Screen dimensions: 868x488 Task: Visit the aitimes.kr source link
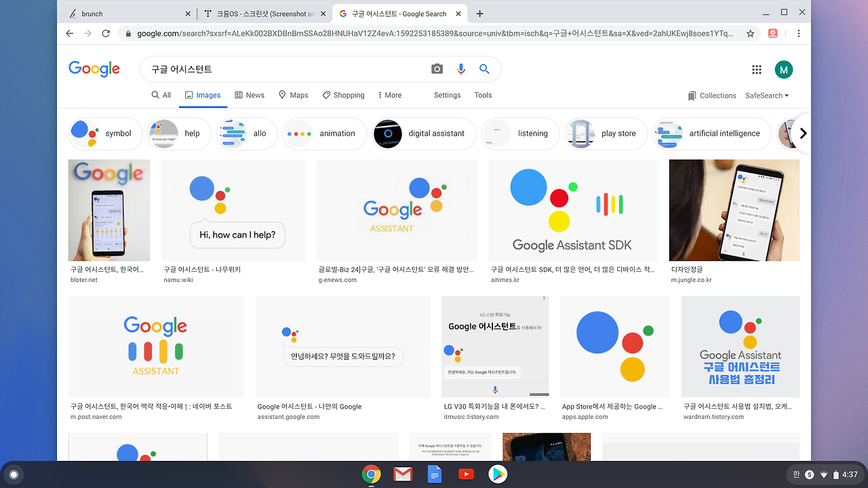(x=505, y=280)
